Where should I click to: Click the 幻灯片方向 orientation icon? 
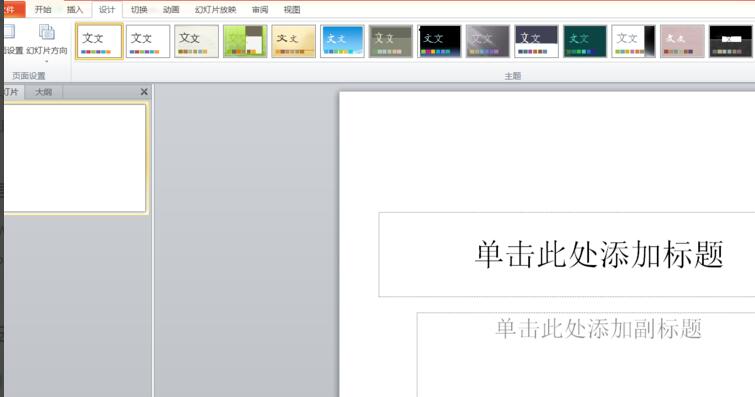(47, 32)
